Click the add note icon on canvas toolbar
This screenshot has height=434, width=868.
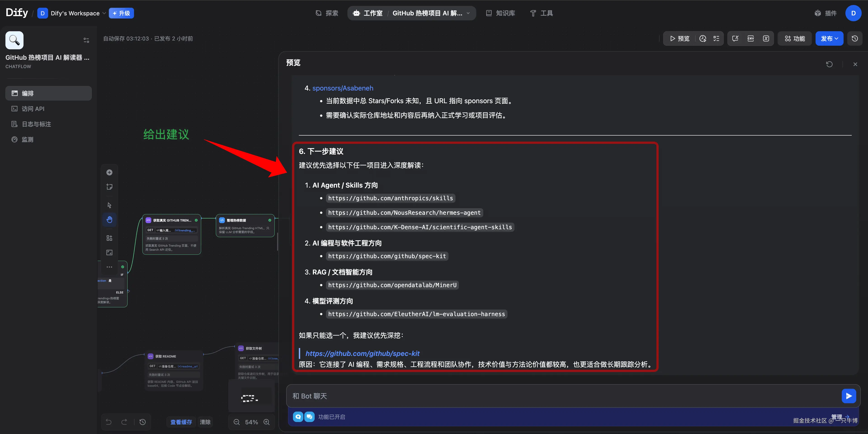tap(109, 187)
